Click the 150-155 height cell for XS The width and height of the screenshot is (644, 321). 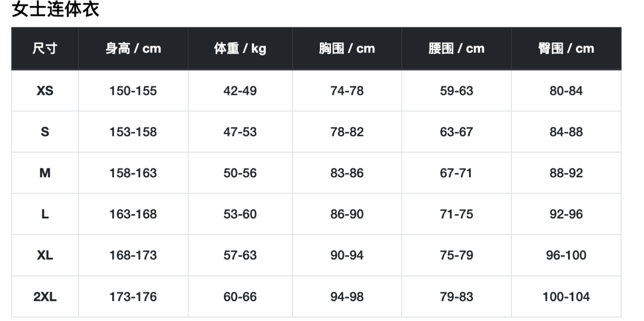pos(133,91)
